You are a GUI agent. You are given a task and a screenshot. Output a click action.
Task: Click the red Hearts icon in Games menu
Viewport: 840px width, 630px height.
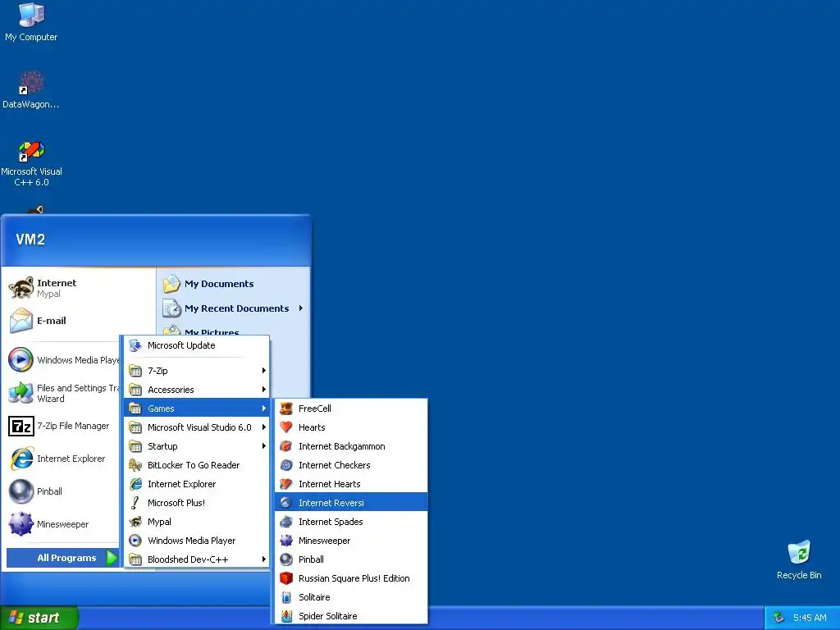coord(286,427)
